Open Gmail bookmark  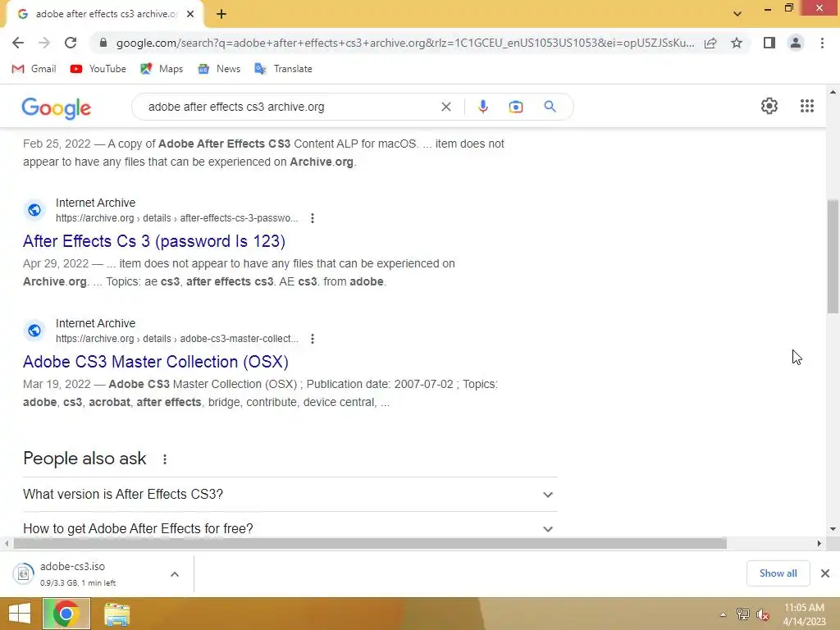(34, 69)
